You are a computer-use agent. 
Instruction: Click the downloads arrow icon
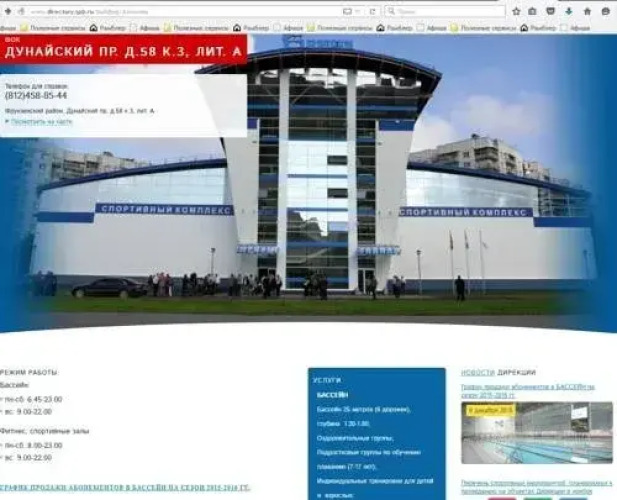pyautogui.click(x=569, y=11)
